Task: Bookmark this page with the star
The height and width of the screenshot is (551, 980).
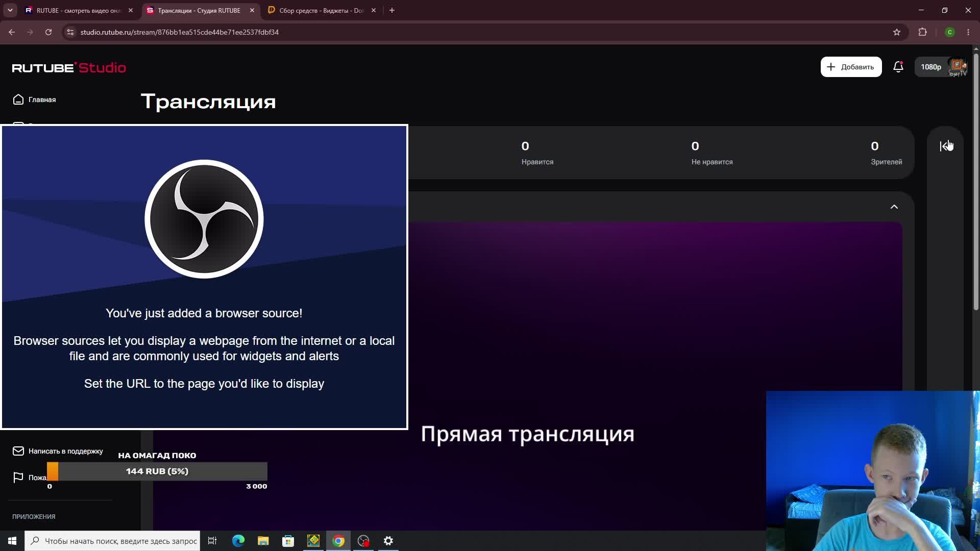Action: tap(897, 32)
